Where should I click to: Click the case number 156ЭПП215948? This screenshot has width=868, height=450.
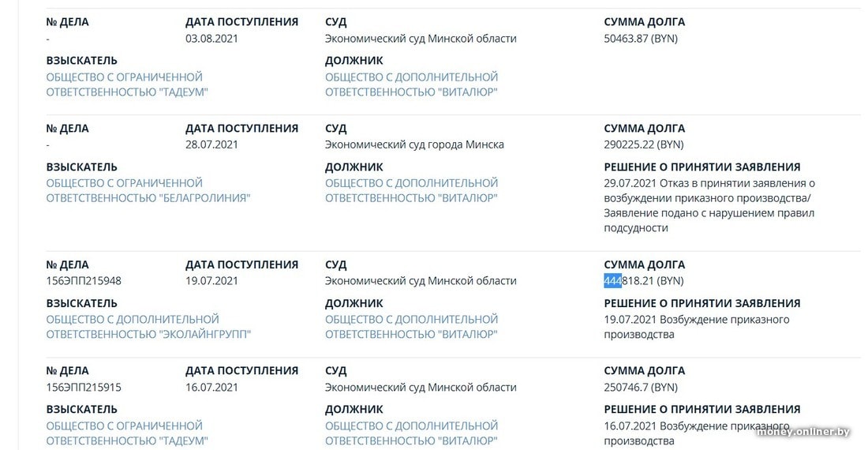(x=84, y=281)
